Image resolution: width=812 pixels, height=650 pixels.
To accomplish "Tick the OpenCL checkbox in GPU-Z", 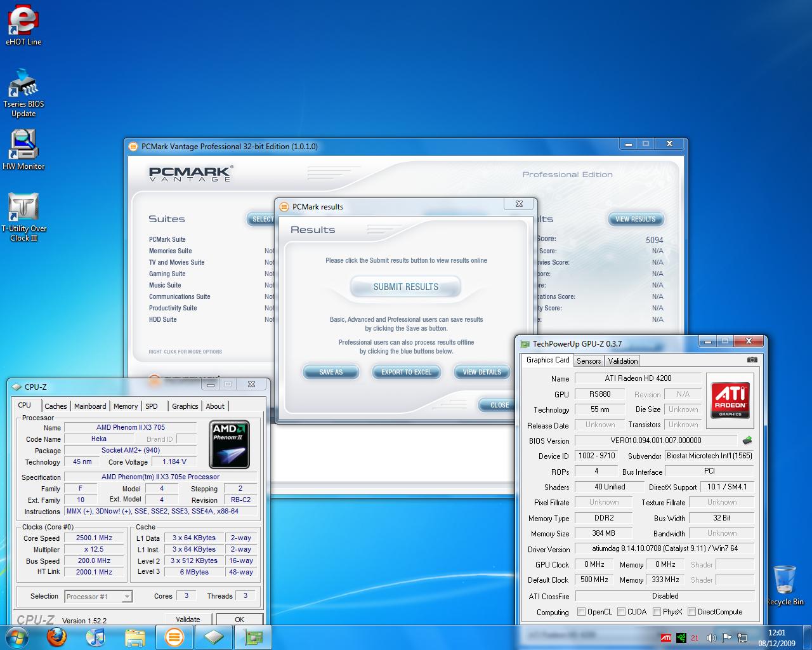I will pos(581,612).
